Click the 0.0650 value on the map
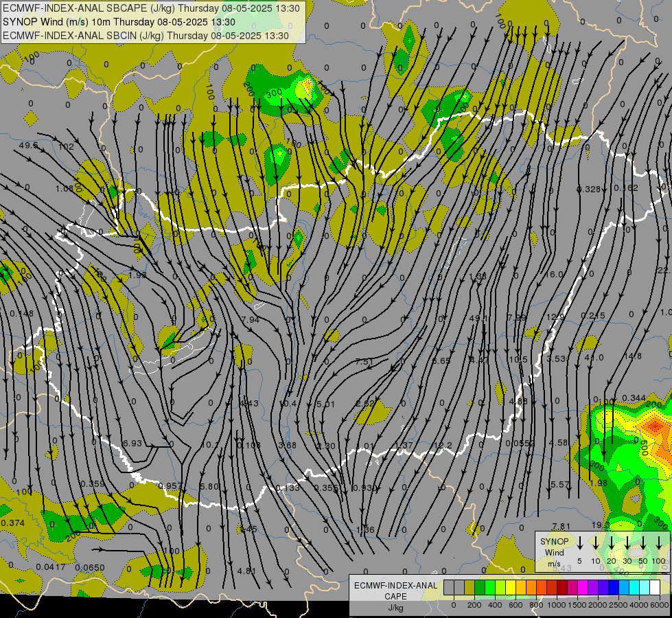 pos(90,568)
